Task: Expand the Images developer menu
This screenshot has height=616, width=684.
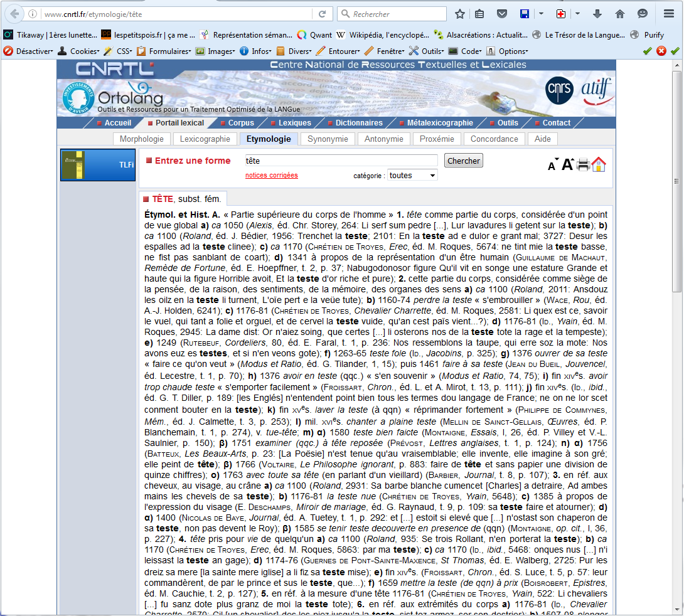Action: click(x=215, y=51)
